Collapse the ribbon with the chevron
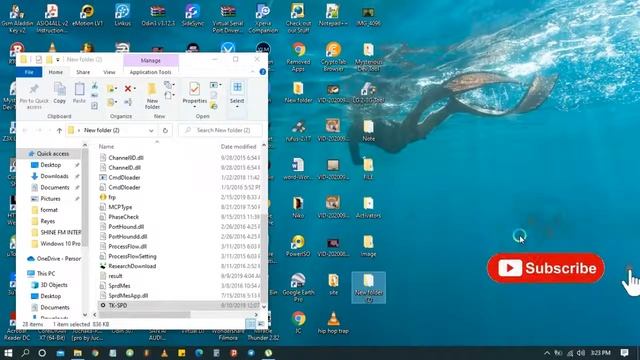Image resolution: width=640 pixels, height=360 pixels. click(x=252, y=72)
